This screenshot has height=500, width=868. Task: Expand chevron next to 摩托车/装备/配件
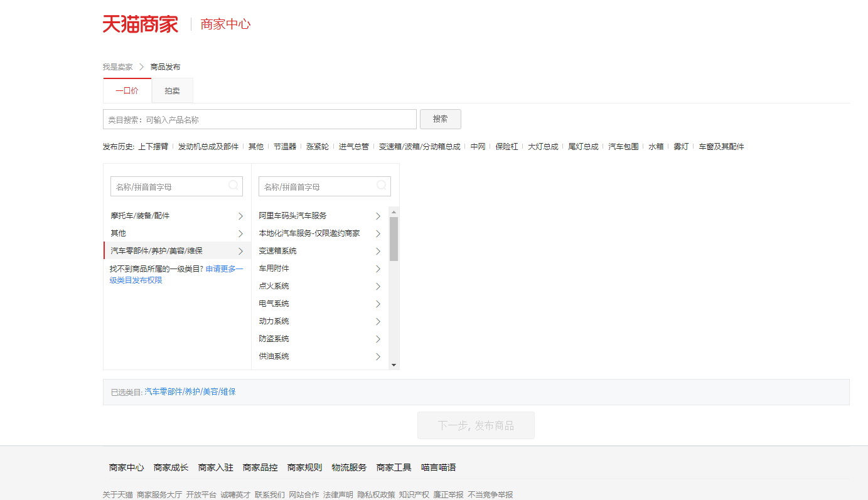click(x=240, y=216)
